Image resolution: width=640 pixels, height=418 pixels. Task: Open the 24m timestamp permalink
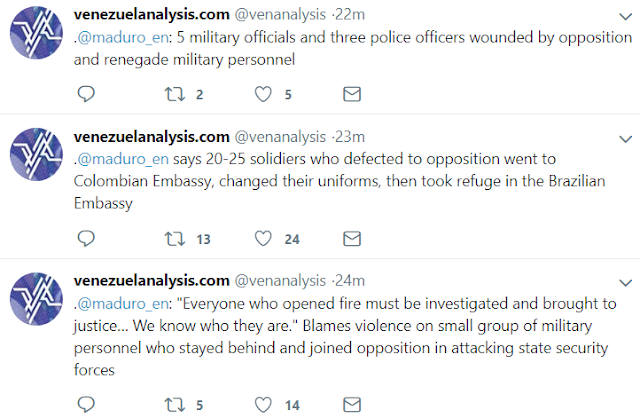[x=350, y=280]
